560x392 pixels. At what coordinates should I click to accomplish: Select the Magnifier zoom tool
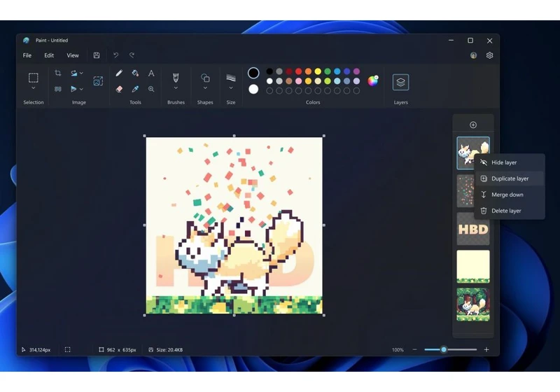click(x=151, y=89)
